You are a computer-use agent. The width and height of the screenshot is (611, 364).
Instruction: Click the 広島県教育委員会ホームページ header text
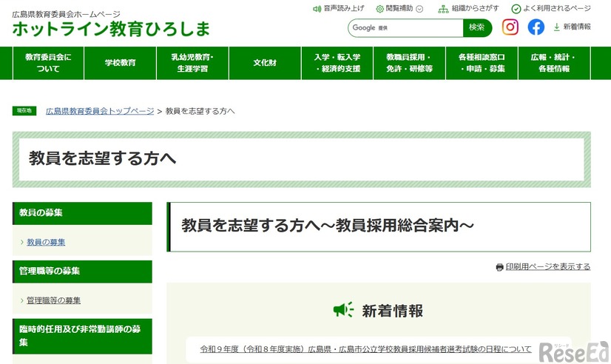(x=67, y=14)
